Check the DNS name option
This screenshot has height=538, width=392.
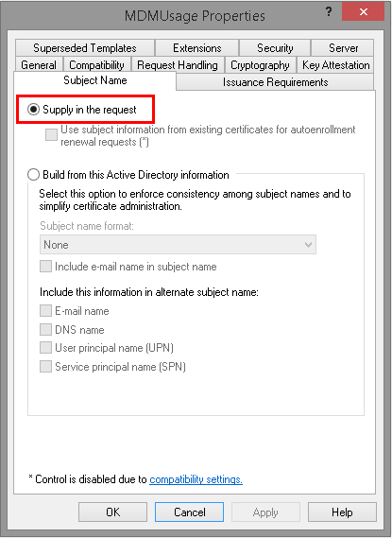tap(46, 329)
